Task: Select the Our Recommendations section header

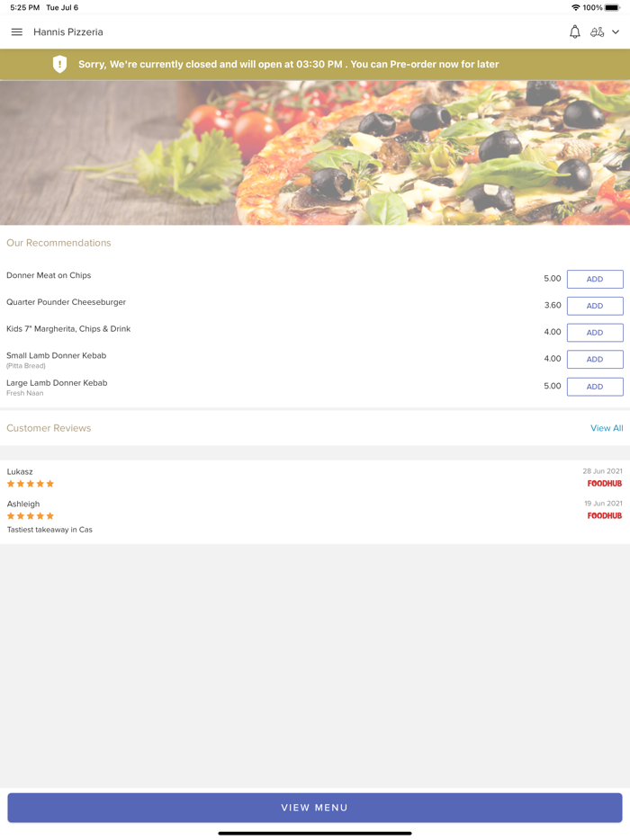Action: tap(58, 243)
